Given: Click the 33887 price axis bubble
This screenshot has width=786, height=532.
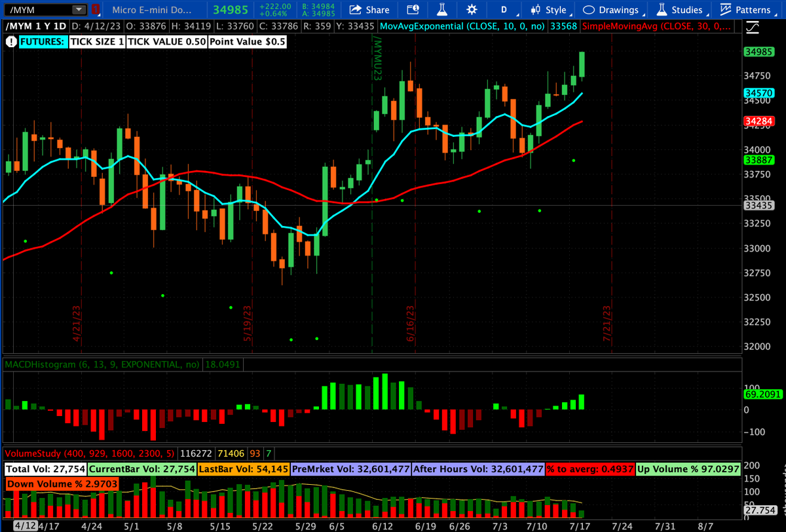Looking at the screenshot, I should (x=760, y=160).
